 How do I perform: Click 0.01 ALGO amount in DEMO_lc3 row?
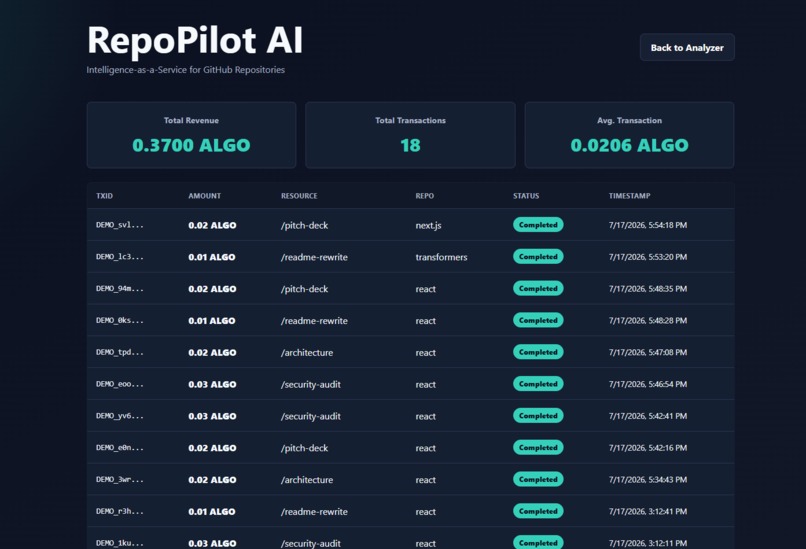coord(212,257)
